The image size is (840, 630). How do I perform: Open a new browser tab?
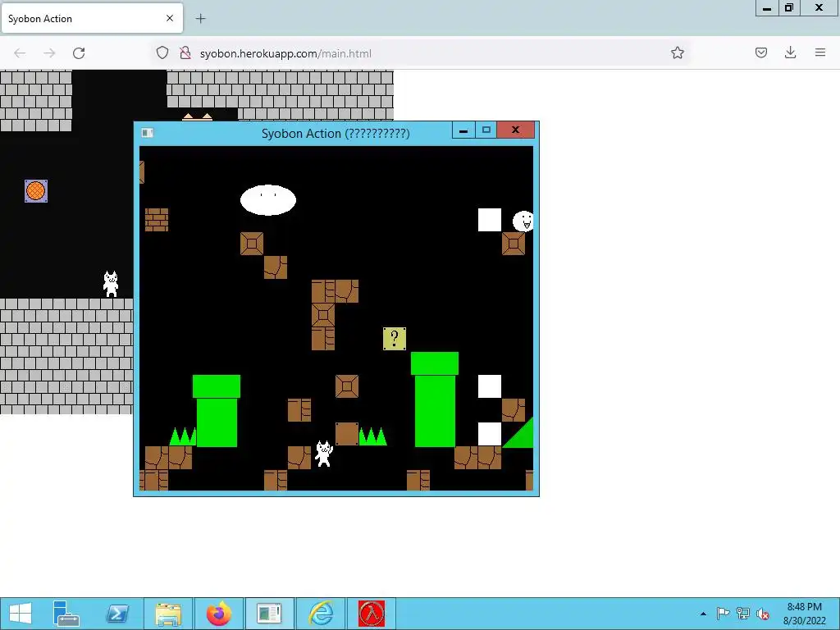[200, 19]
